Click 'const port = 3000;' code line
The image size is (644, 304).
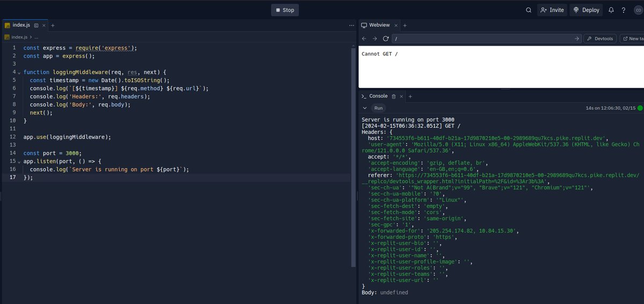(x=53, y=153)
